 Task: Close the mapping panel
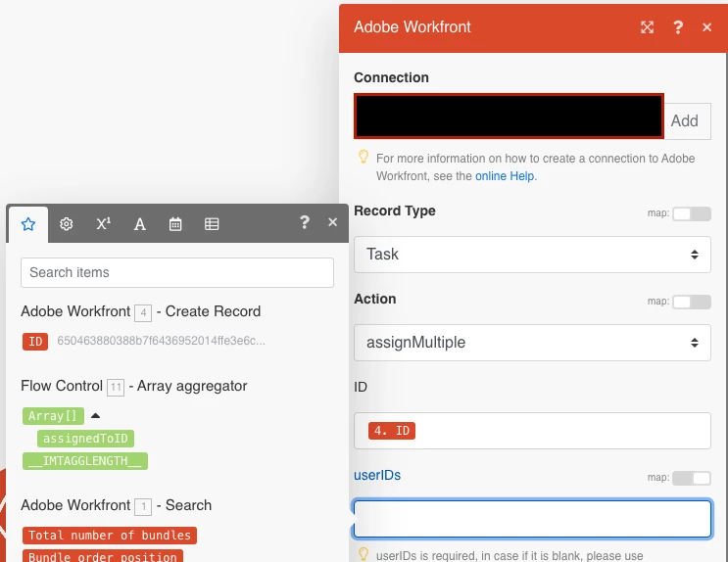point(332,222)
